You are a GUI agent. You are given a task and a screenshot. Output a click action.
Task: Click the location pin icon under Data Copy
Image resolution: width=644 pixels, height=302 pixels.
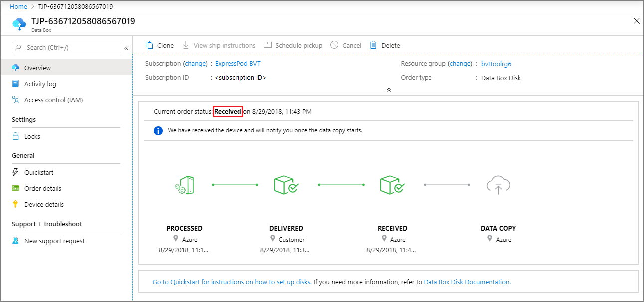tap(490, 239)
